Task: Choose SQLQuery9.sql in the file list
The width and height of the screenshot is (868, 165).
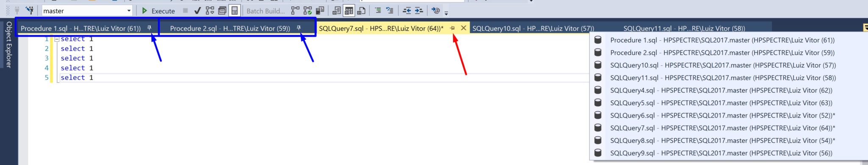Action: [x=721, y=153]
